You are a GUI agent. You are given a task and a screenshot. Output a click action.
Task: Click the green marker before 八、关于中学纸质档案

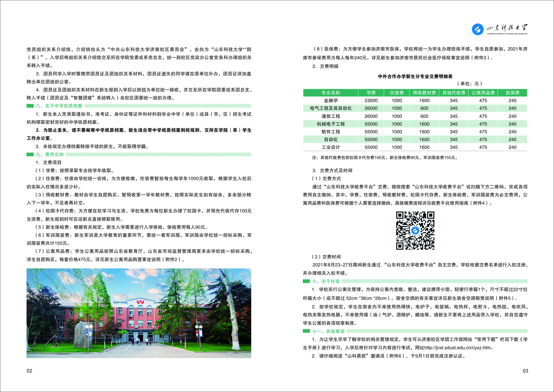pyautogui.click(x=30, y=106)
